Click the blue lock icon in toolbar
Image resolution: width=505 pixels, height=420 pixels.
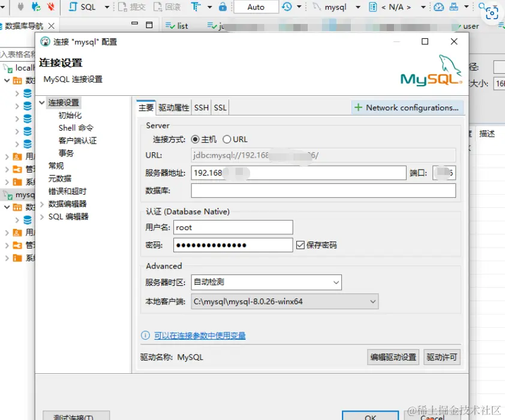click(x=223, y=7)
